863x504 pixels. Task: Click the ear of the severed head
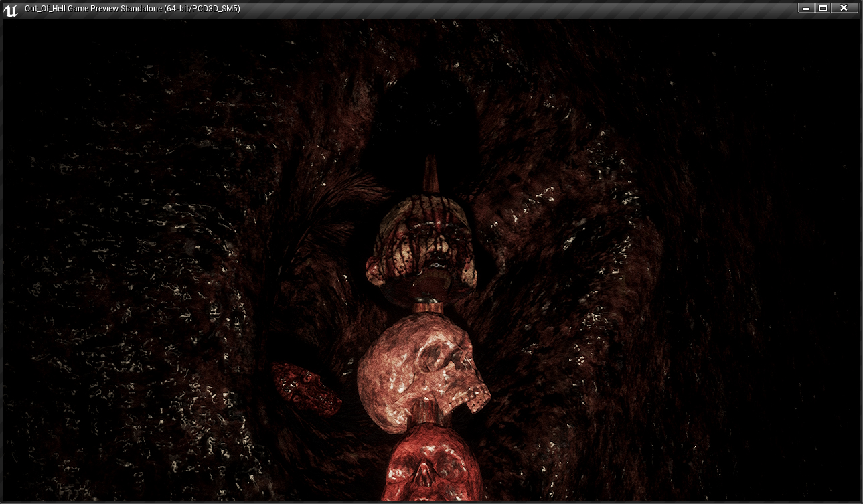tap(376, 270)
